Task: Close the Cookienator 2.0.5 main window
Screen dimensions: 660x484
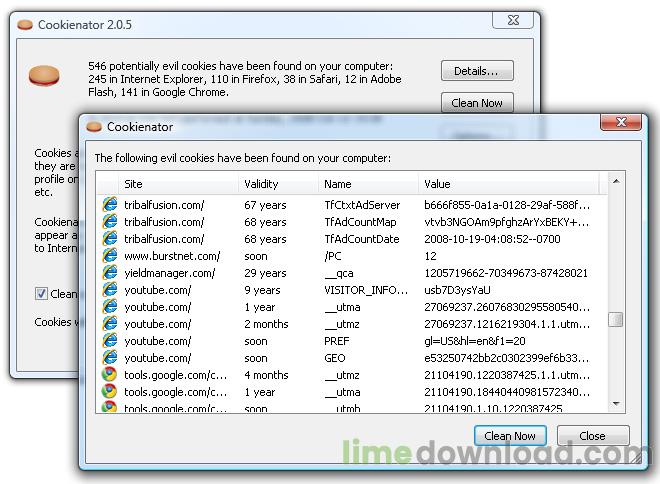Action: click(x=513, y=20)
